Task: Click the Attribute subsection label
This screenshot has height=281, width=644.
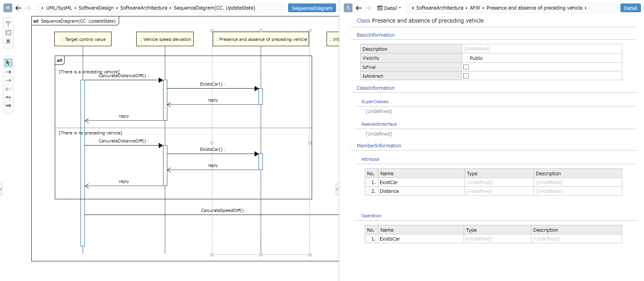Action: pyautogui.click(x=370, y=159)
